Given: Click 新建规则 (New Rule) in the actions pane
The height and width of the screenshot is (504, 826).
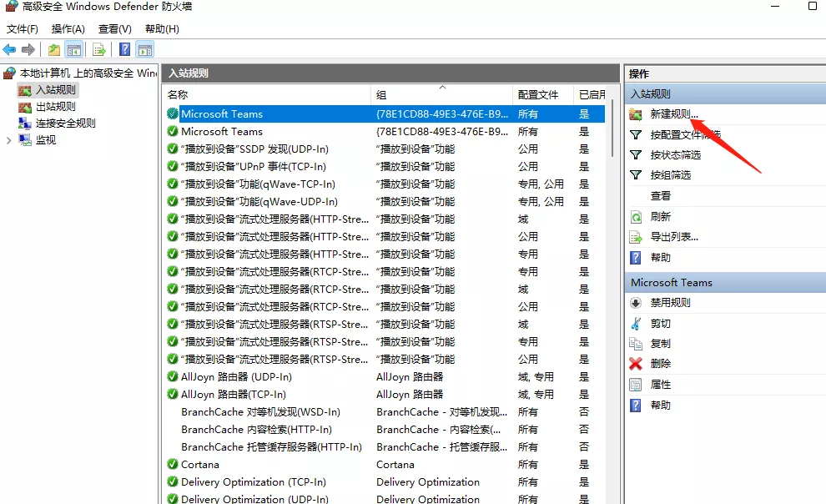Looking at the screenshot, I should point(674,113).
